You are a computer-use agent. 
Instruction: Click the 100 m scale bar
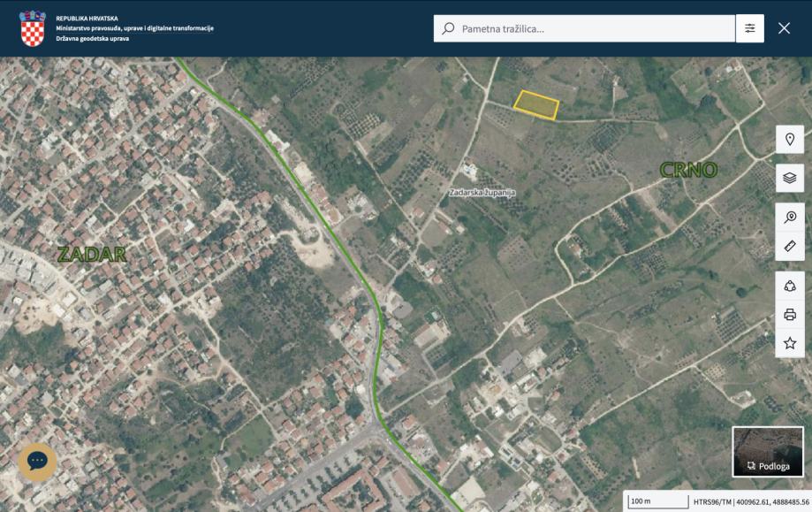click(x=656, y=501)
